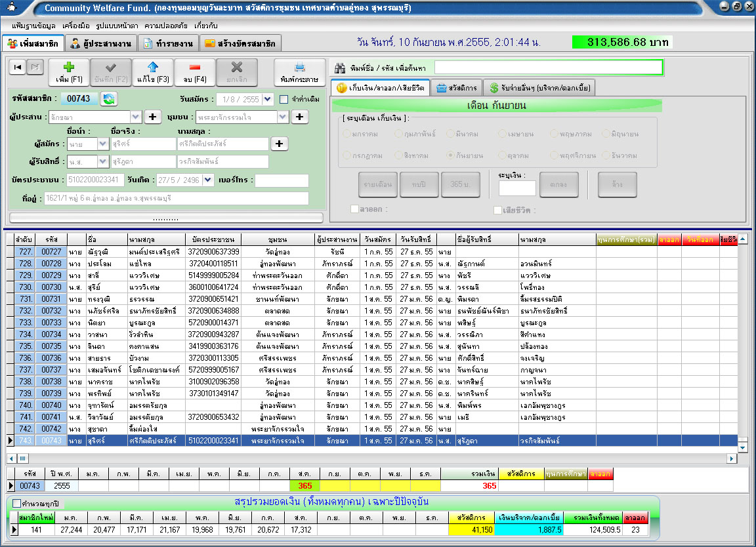This screenshot has height=547, width=756.
Task: Open the ชุมชน dropdown list
Action: click(x=283, y=117)
